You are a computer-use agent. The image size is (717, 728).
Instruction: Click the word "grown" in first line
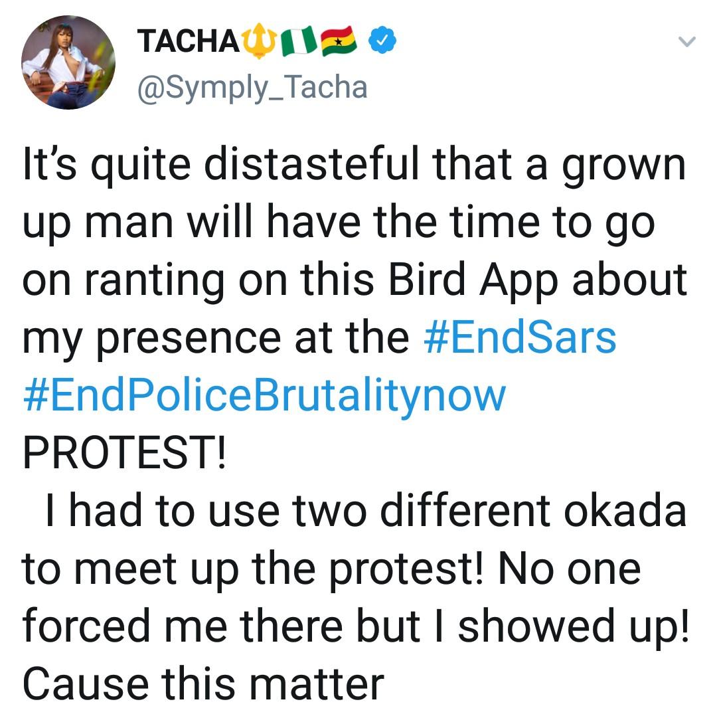[x=623, y=166]
